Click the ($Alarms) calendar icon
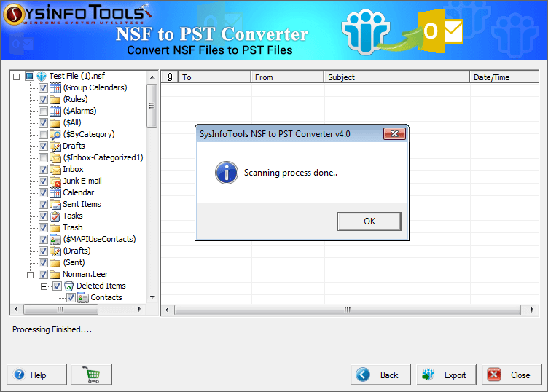 55,111
